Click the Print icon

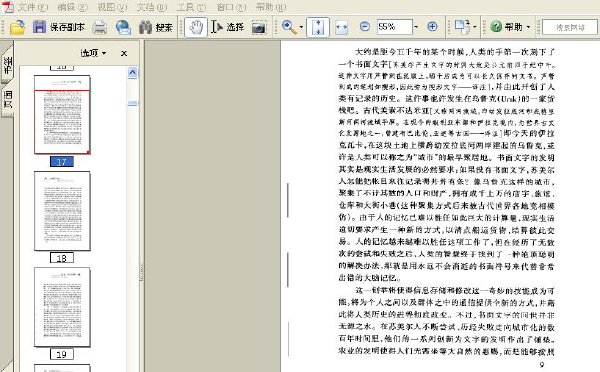99,27
